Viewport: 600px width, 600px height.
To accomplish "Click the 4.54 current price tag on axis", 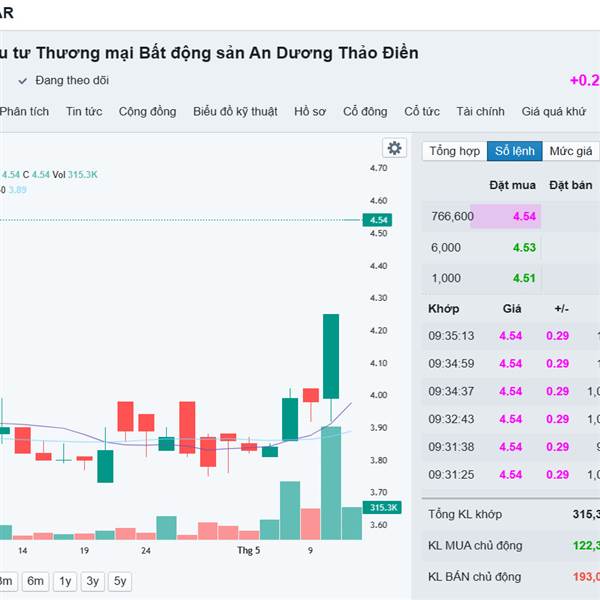I will click(x=377, y=220).
